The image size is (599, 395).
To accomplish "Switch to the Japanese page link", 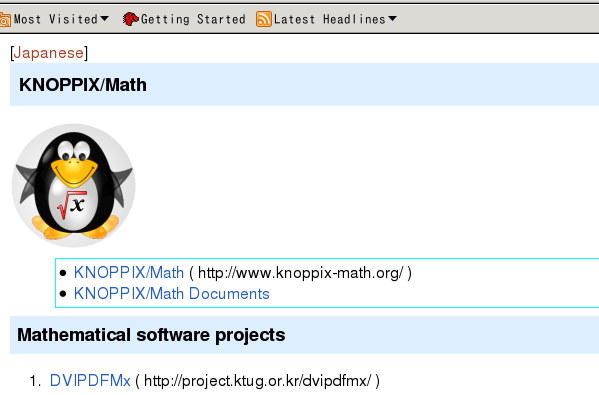I will (49, 53).
